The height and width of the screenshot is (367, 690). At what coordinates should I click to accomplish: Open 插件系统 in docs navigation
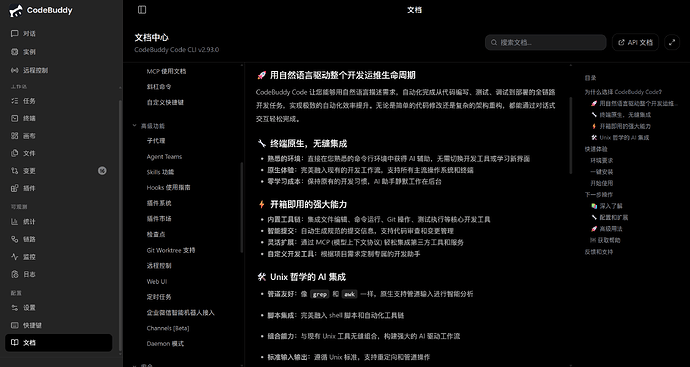coord(159,203)
